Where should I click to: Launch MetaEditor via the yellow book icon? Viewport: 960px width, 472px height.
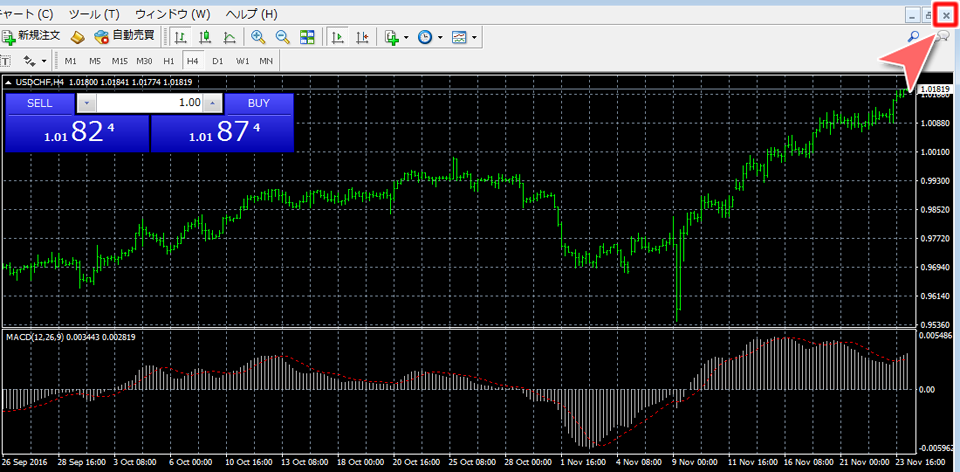[x=78, y=37]
